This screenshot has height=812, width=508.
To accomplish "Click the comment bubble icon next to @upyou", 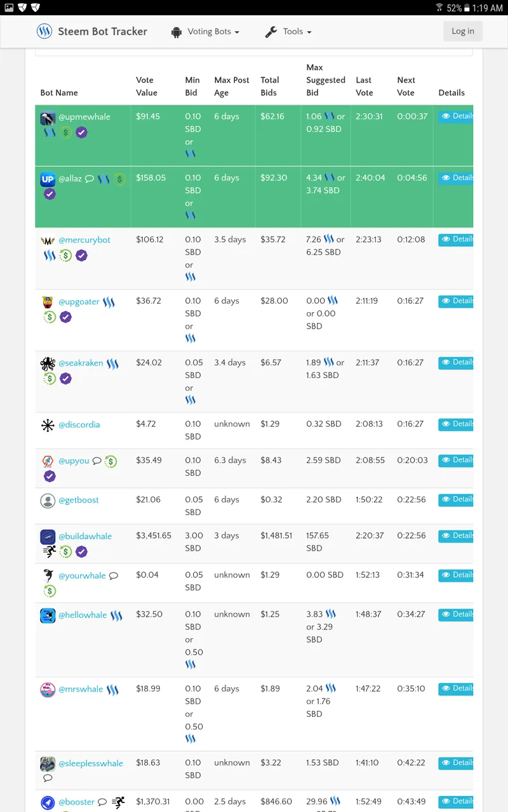I will point(97,461).
